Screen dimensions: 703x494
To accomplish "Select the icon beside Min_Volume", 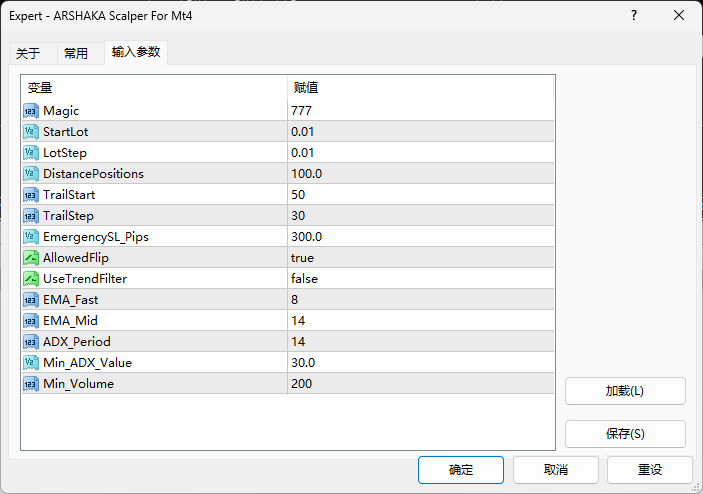I will click(31, 384).
